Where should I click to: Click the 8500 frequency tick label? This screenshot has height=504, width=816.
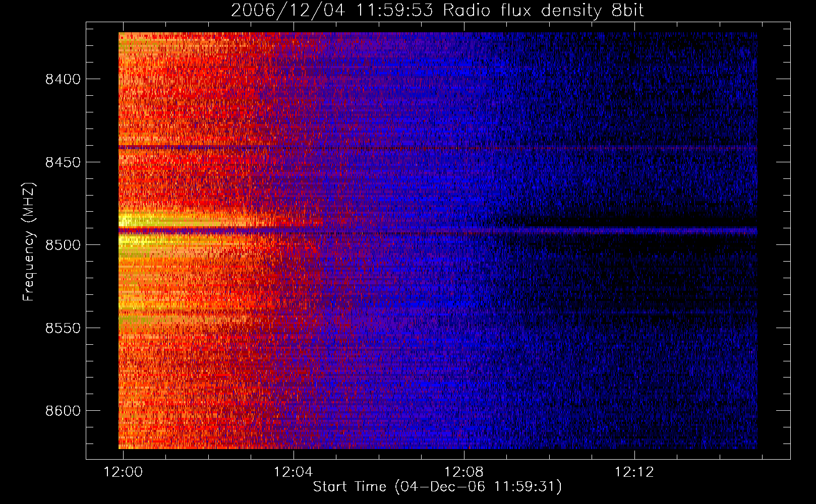point(63,245)
